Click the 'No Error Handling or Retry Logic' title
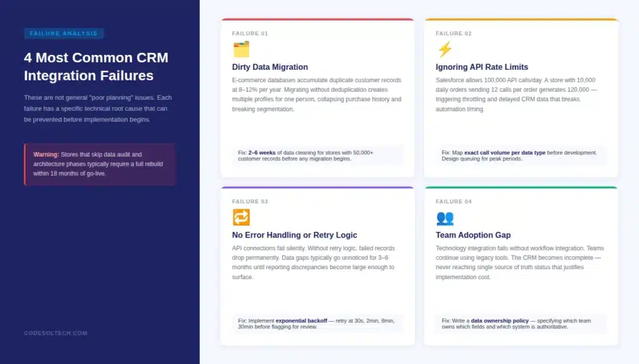 point(295,235)
